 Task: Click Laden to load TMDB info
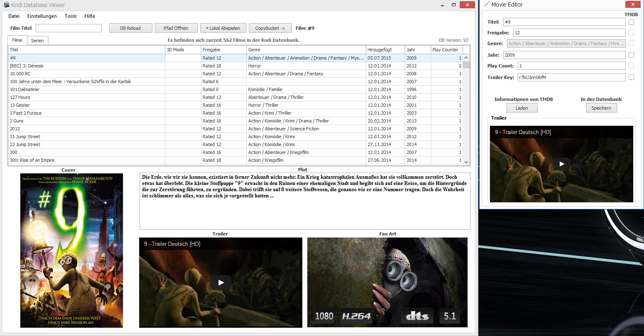click(521, 108)
